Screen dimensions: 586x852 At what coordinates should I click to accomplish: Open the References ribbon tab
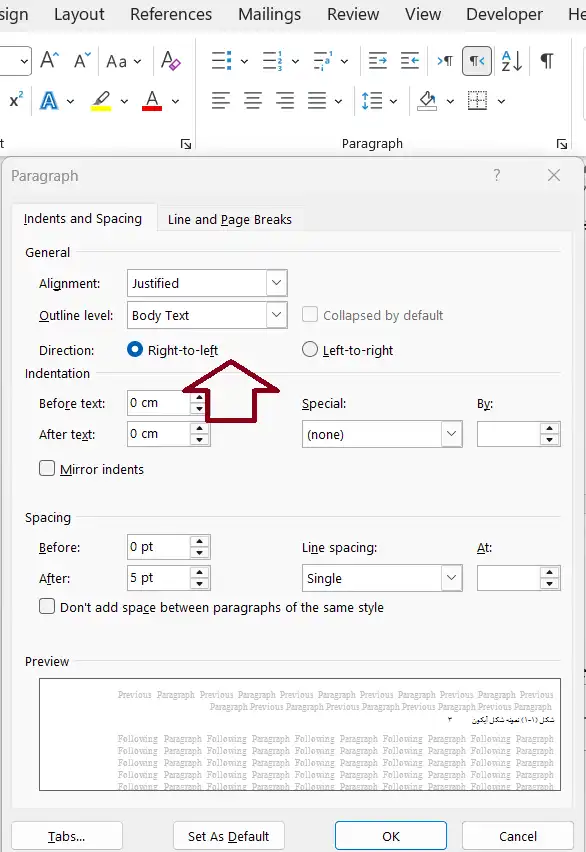[x=171, y=14]
